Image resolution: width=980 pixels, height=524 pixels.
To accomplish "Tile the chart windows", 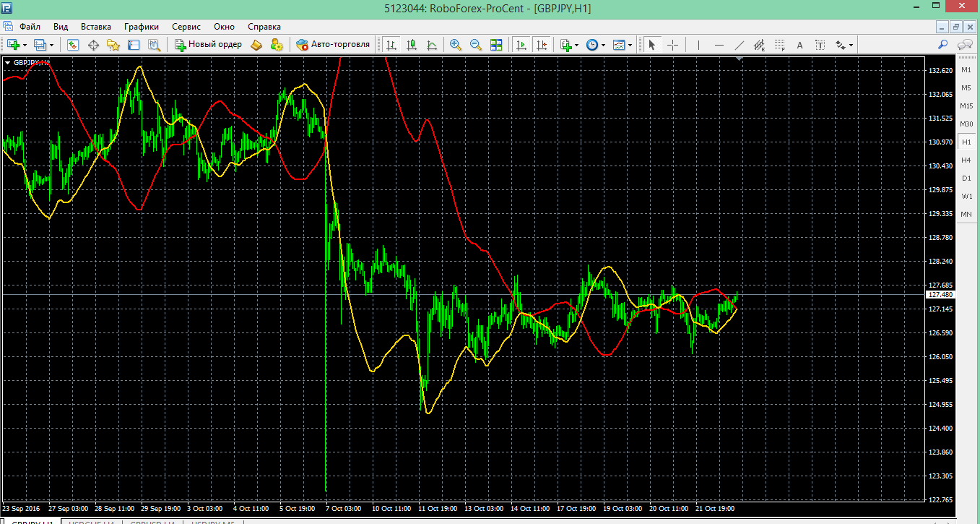I will tap(496, 45).
